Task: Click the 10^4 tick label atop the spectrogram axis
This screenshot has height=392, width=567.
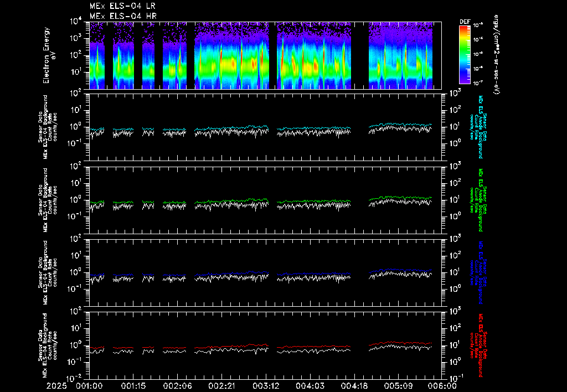Action: [76, 21]
